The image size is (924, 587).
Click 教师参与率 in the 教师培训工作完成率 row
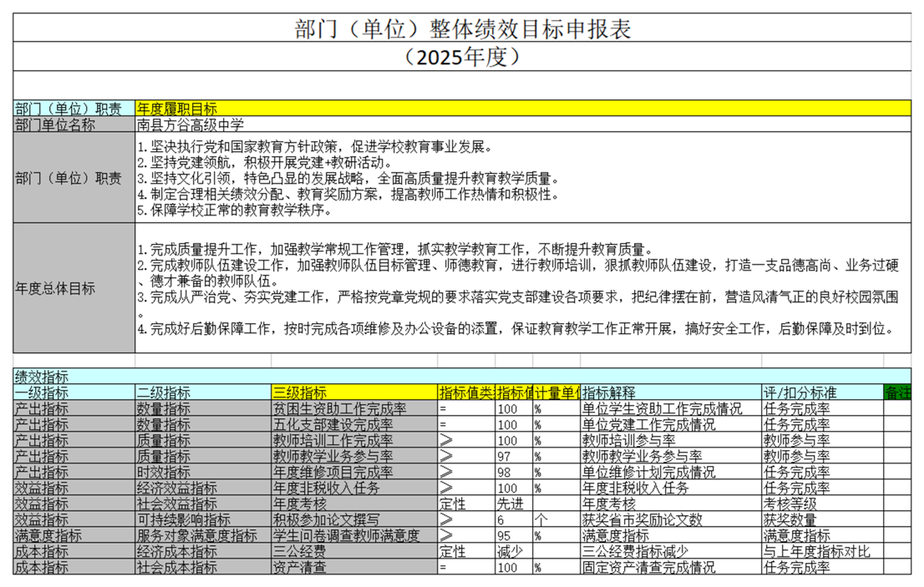coord(823,440)
